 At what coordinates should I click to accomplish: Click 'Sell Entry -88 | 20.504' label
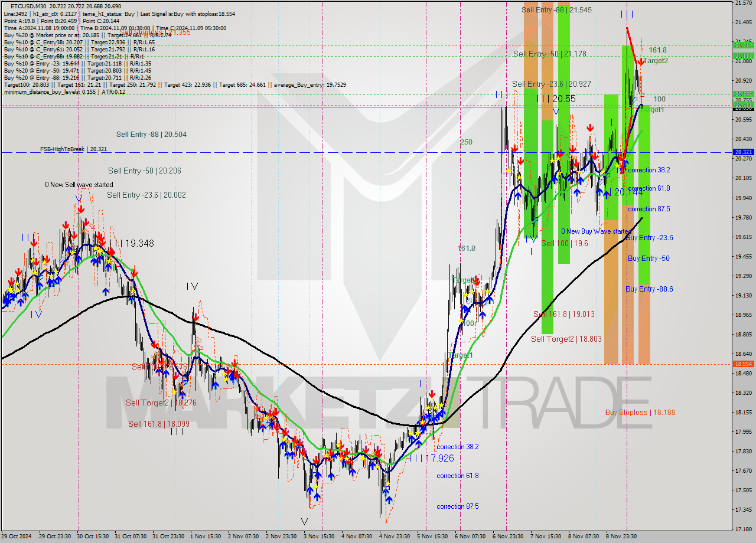[151, 135]
